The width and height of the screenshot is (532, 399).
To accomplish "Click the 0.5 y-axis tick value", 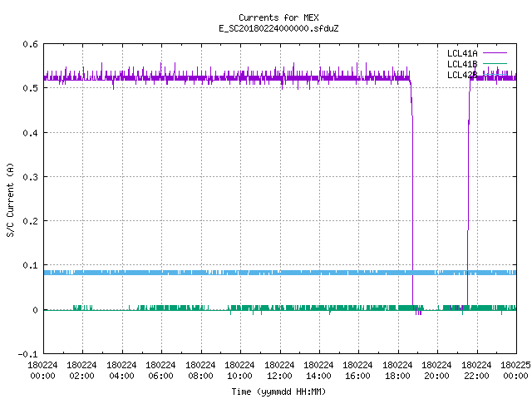I will 31,88.
